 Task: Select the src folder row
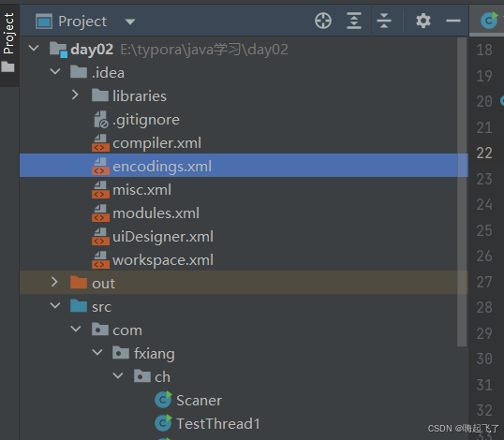[244, 307]
